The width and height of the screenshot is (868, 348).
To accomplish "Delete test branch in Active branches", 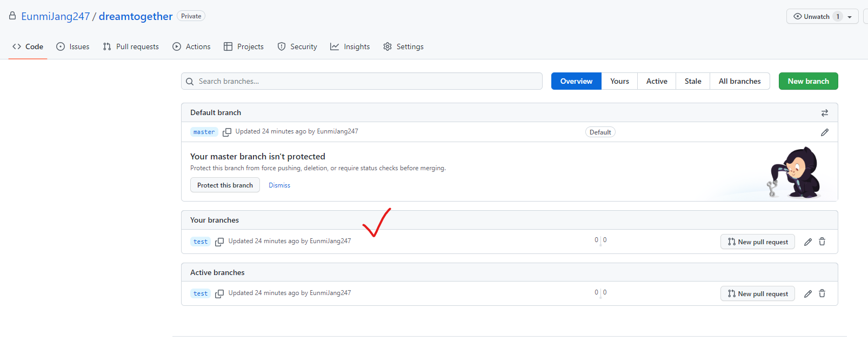I will point(822,293).
